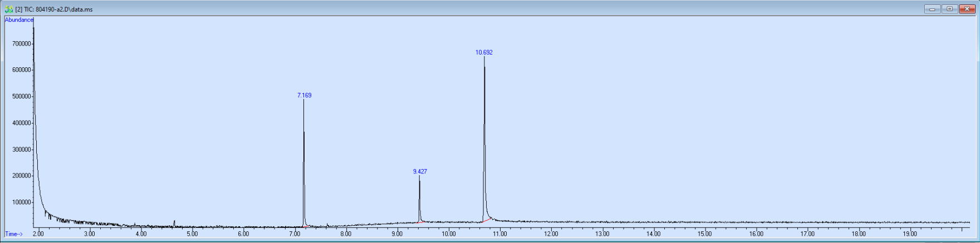Click the Abundance axis label
This screenshot has width=980, height=243.
[x=19, y=20]
